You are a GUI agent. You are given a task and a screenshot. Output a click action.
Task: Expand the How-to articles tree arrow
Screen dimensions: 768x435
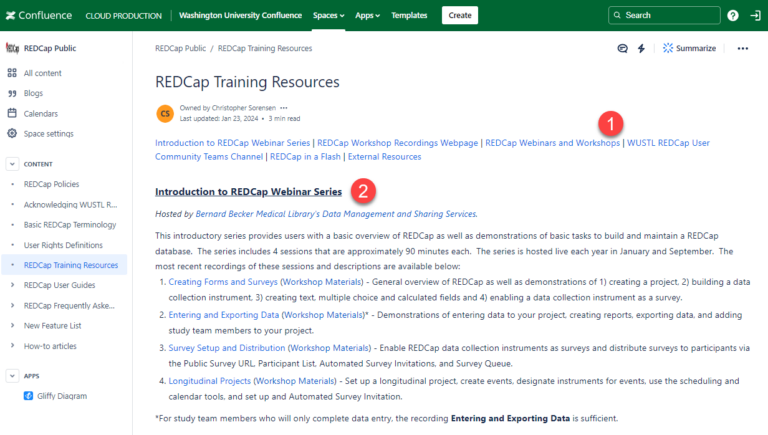coord(12,346)
